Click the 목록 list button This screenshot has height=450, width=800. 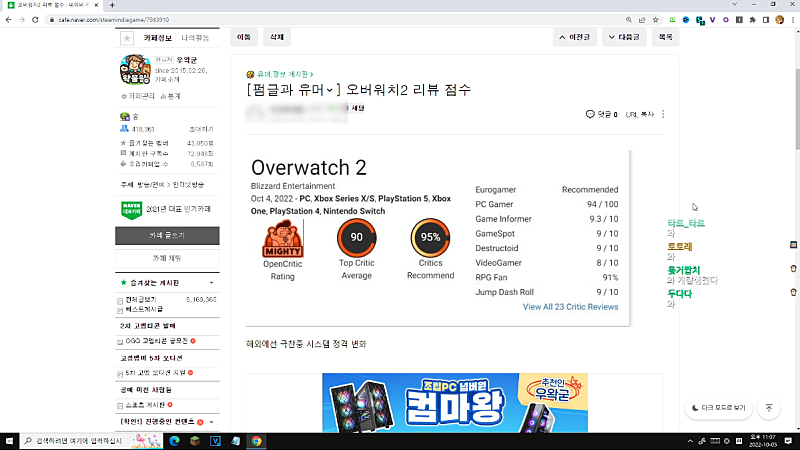(x=666, y=37)
